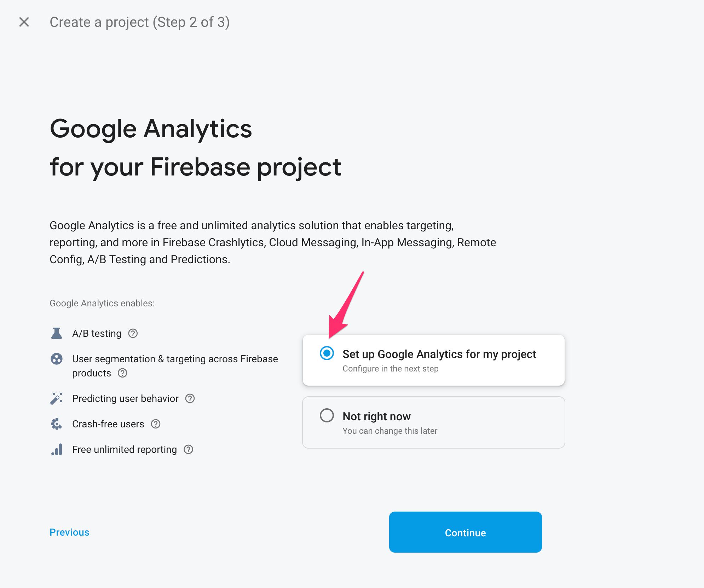Click the Continue button
704x588 pixels.
click(465, 532)
